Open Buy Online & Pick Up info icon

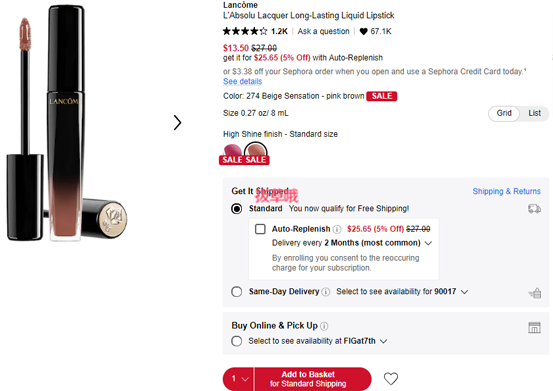(x=324, y=326)
